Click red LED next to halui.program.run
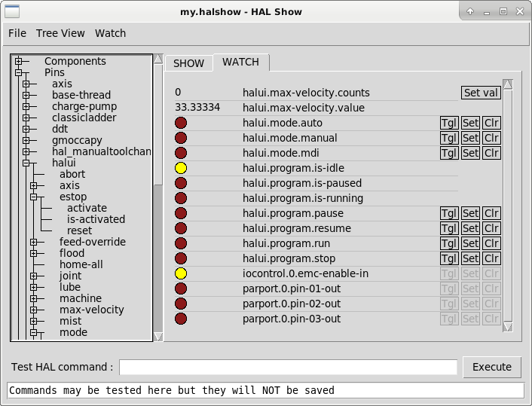Screen dimensions: 532x406 (x=181, y=243)
